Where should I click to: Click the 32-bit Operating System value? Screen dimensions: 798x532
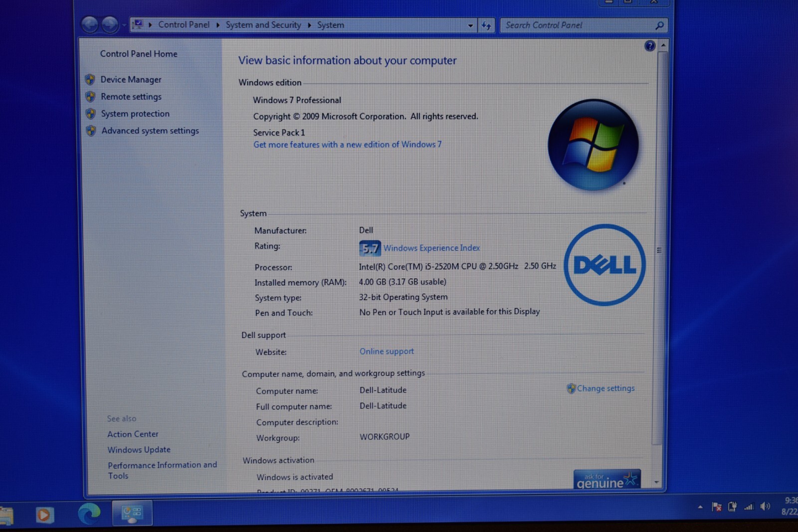click(x=403, y=297)
